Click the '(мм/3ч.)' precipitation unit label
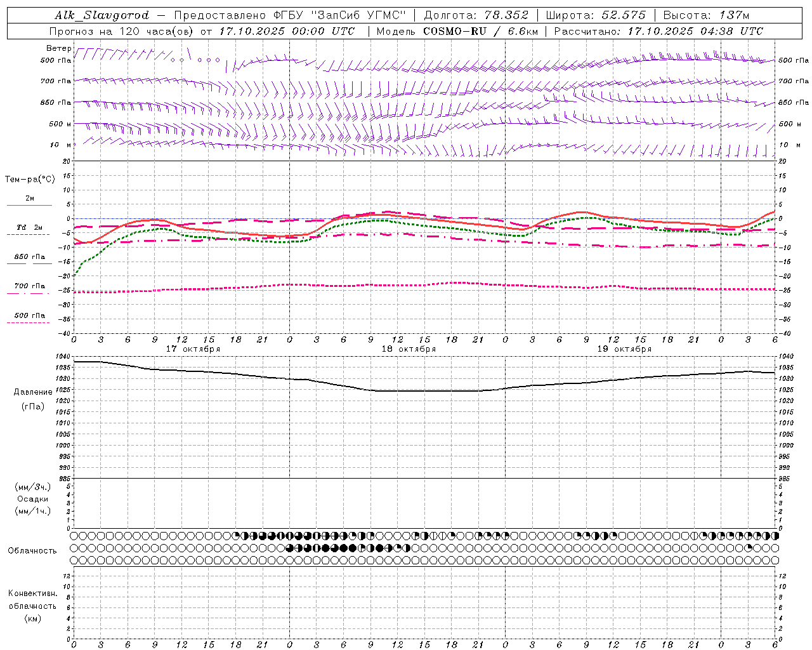The width and height of the screenshot is (812, 650). pyautogui.click(x=33, y=487)
